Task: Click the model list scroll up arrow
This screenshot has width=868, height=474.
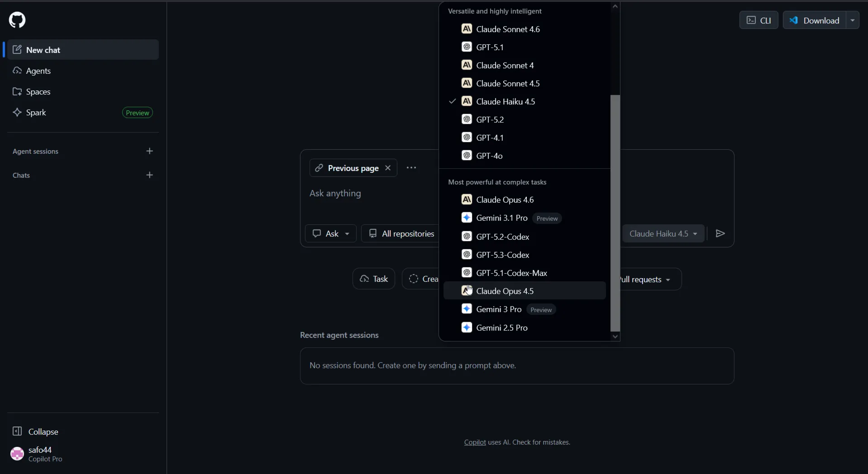Action: pos(615,6)
